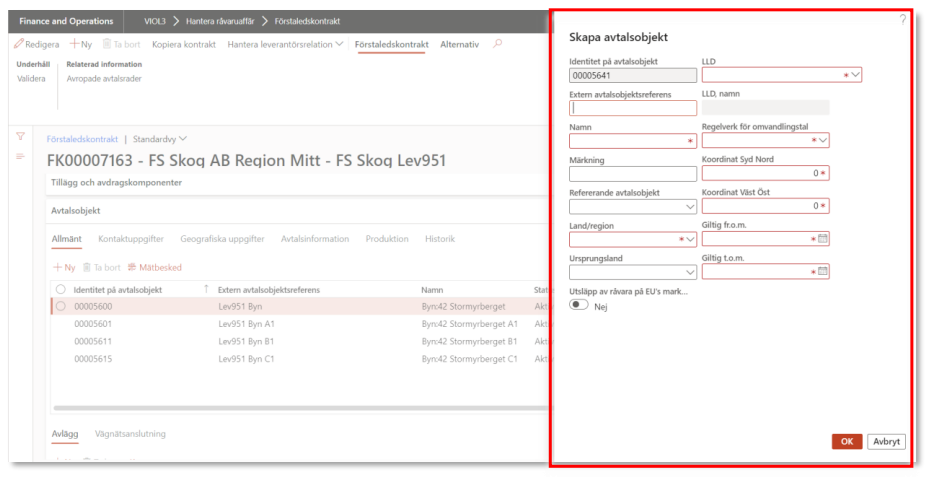Image resolution: width=932 pixels, height=477 pixels.
Task: Open the Giltig t.o.m. calendar picker
Action: tap(823, 271)
